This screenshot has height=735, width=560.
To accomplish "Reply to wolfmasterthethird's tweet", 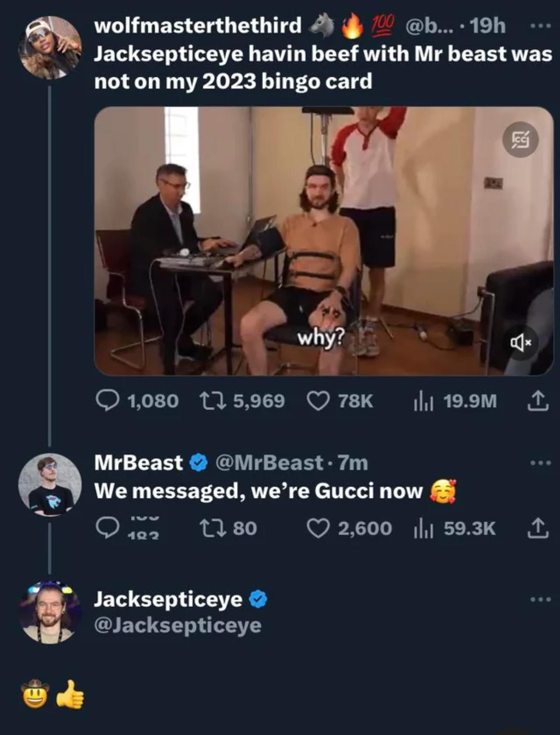I will [108, 401].
